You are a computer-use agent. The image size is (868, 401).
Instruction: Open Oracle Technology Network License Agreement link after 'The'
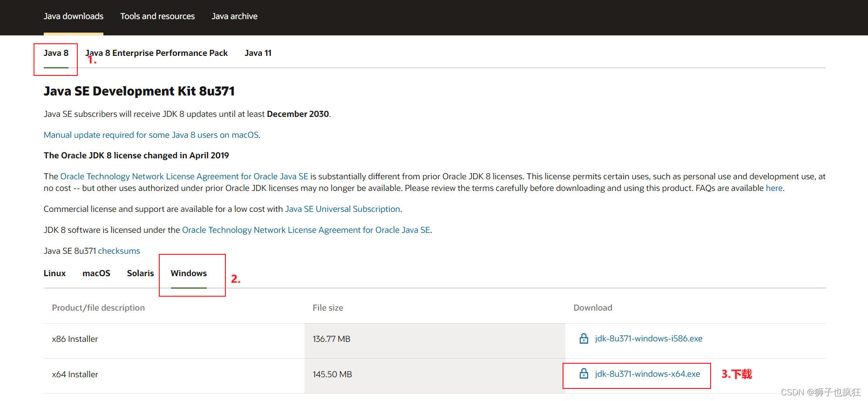click(x=184, y=177)
